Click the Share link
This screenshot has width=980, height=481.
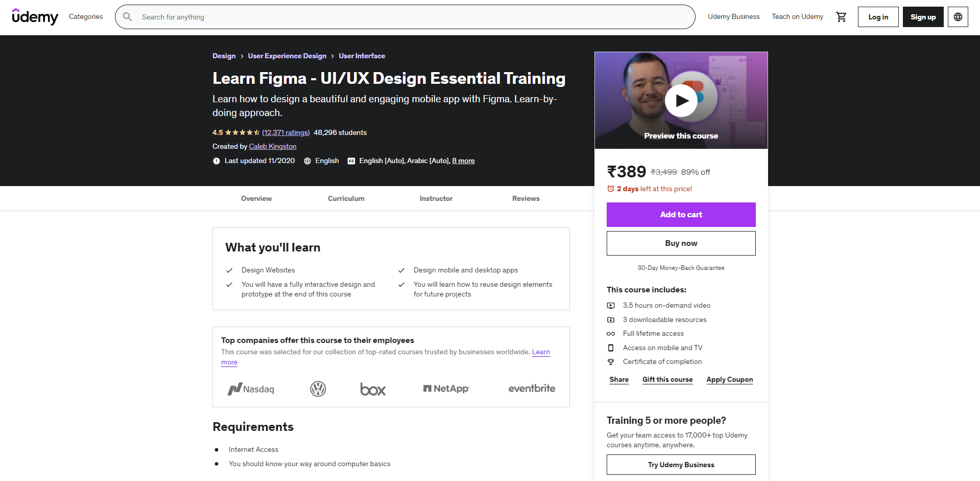[619, 380]
